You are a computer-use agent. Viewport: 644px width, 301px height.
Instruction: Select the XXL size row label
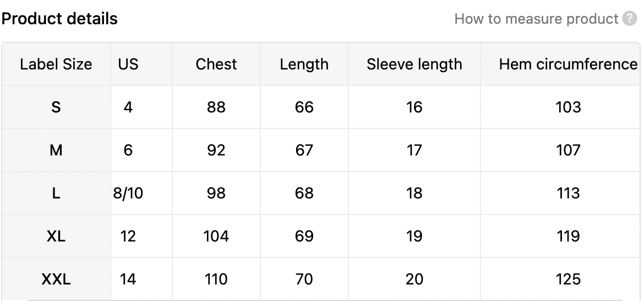[56, 279]
